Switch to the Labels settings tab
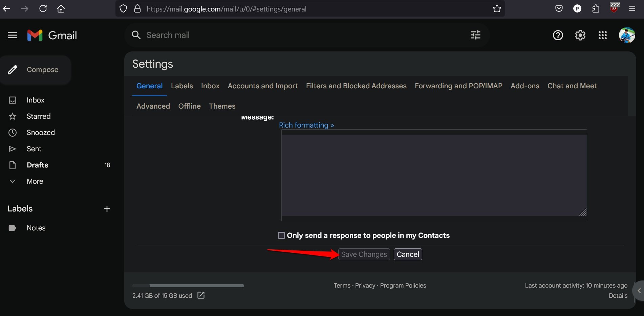This screenshot has height=316, width=644. [182, 86]
